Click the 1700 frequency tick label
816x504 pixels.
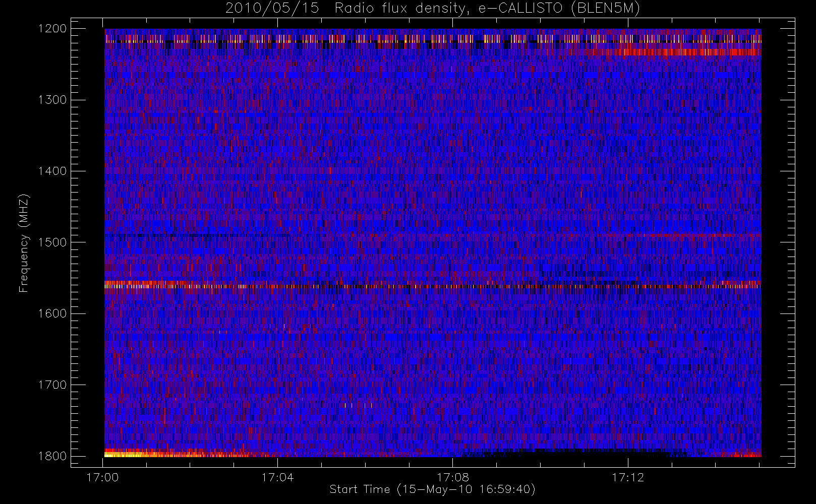[x=52, y=385]
